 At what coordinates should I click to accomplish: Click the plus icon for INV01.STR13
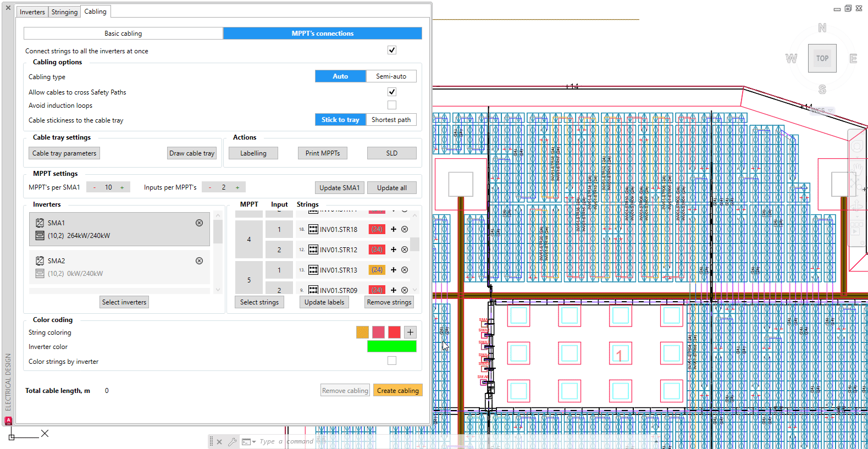point(394,270)
